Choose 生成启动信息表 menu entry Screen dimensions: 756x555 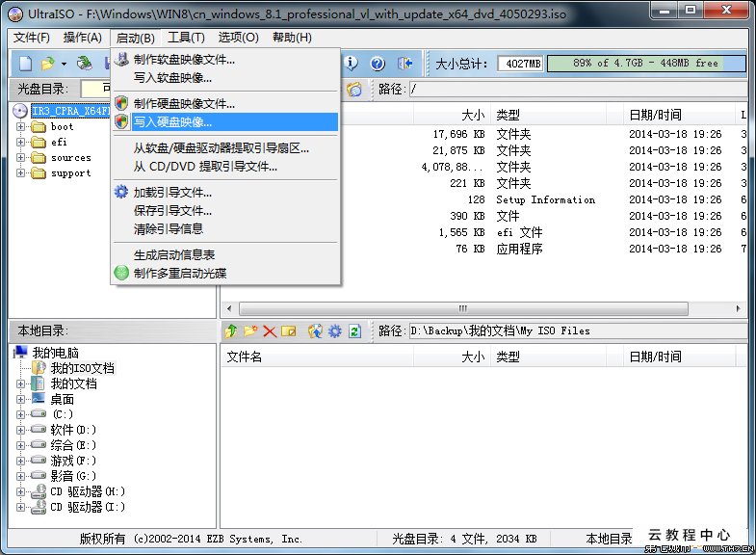click(225, 254)
